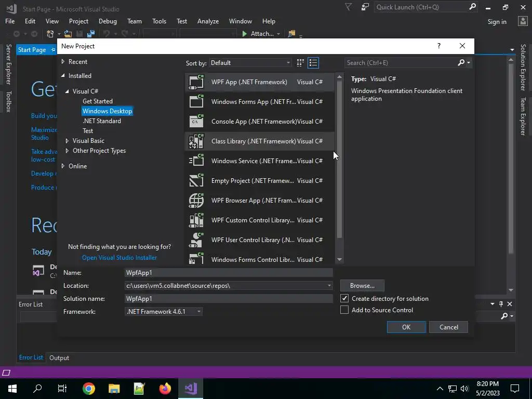Open the Analyze menu
This screenshot has width=532, height=399.
208,21
